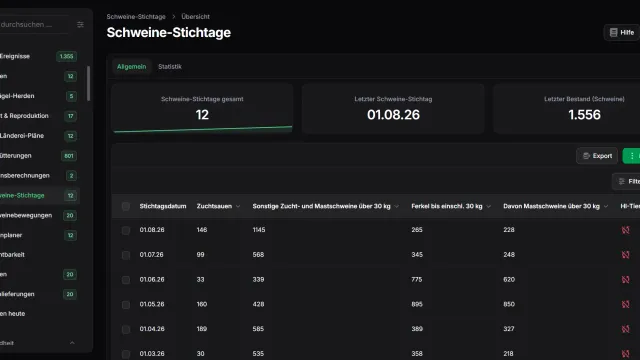Click the Ferkel value 775
640x360 pixels.
pyautogui.click(x=417, y=280)
